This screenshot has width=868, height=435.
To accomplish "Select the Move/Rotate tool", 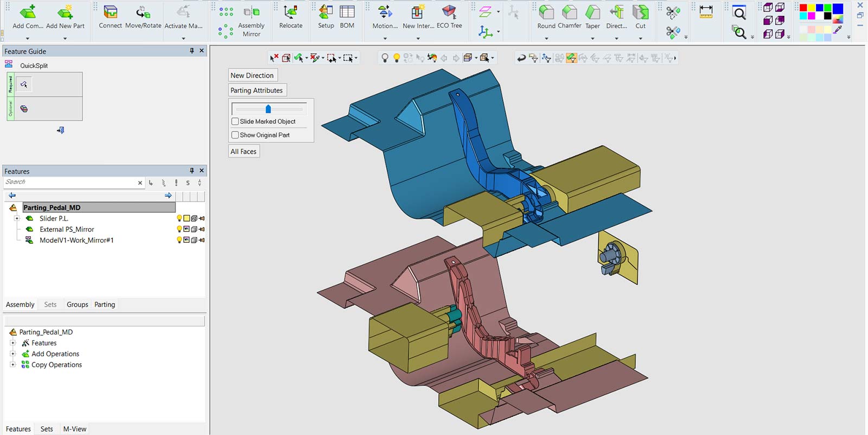I will point(143,12).
